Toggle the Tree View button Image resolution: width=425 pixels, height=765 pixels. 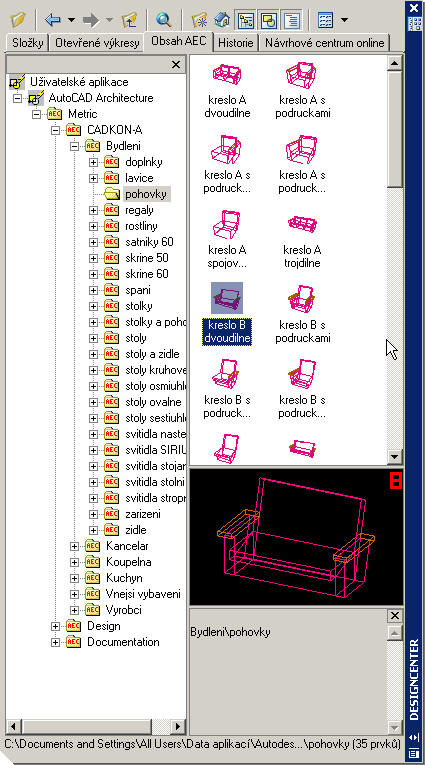pos(246,20)
